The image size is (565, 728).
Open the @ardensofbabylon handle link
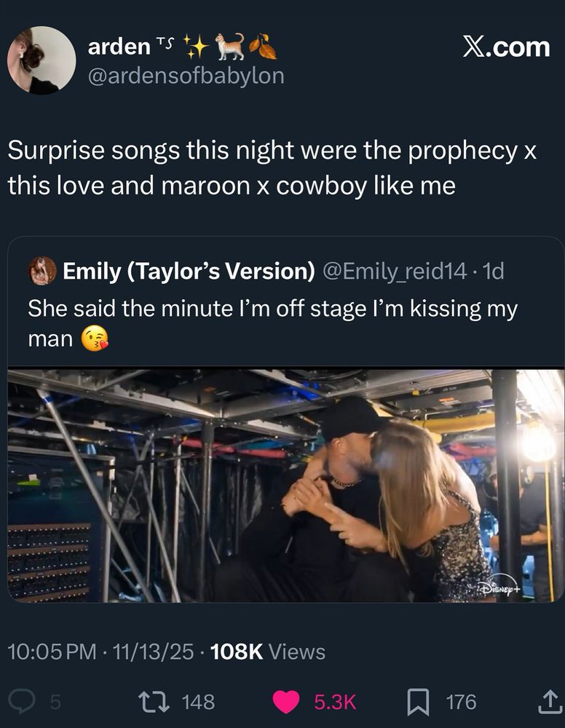point(186,75)
